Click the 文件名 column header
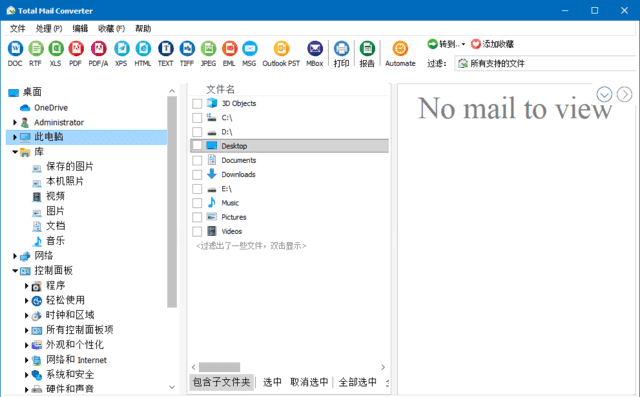The width and height of the screenshot is (640, 397). pyautogui.click(x=220, y=89)
